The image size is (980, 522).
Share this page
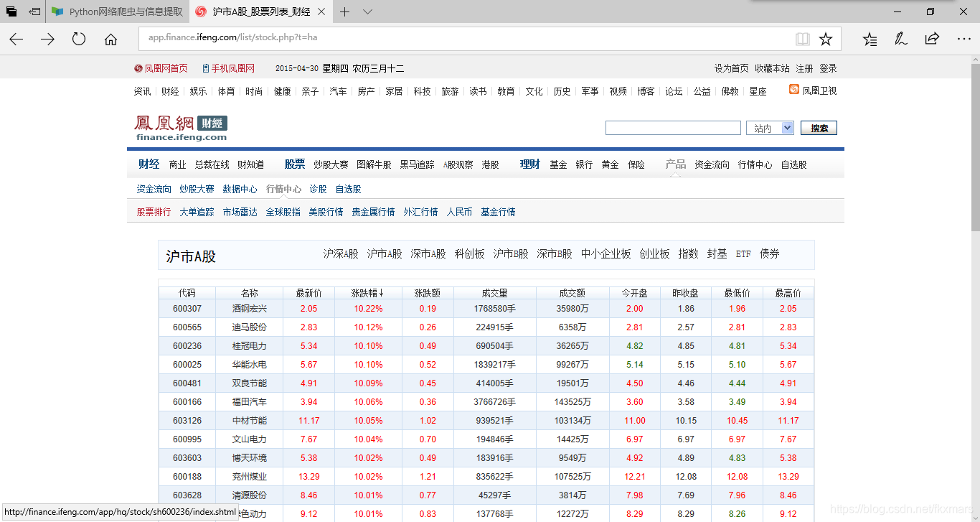[x=932, y=39]
